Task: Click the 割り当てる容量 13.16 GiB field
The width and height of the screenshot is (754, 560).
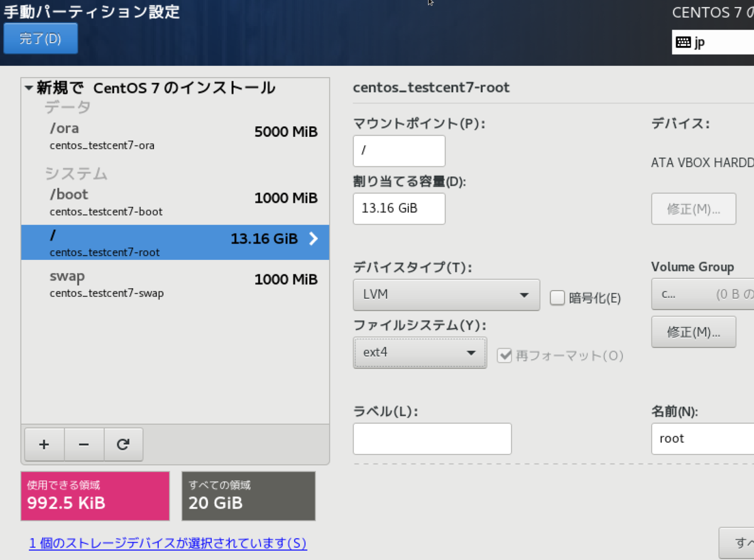Action: tap(399, 208)
